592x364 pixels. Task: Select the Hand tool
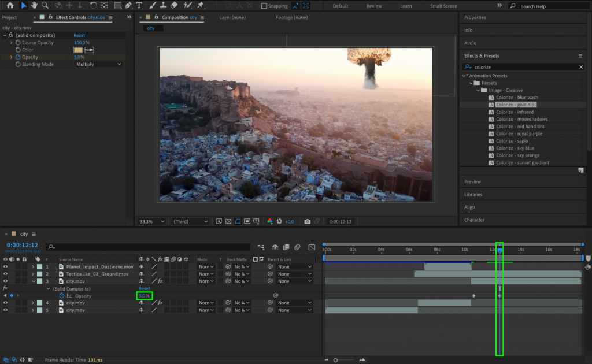34,6
